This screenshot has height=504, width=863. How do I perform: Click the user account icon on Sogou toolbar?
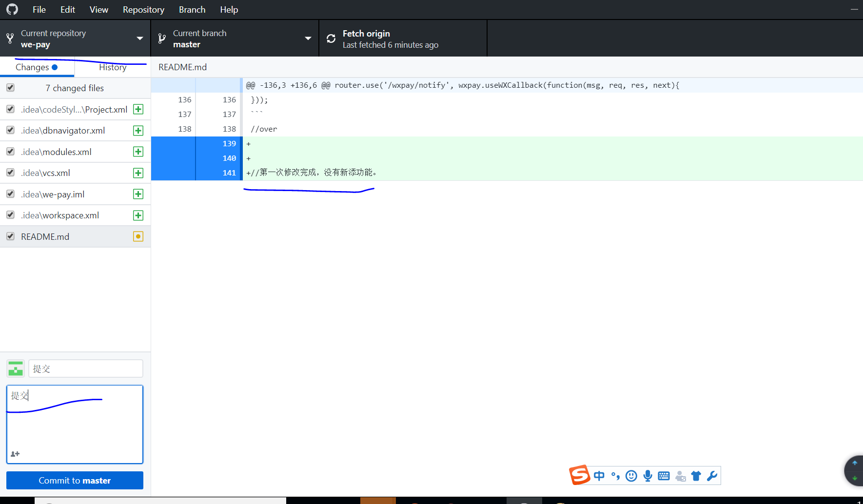(x=681, y=476)
